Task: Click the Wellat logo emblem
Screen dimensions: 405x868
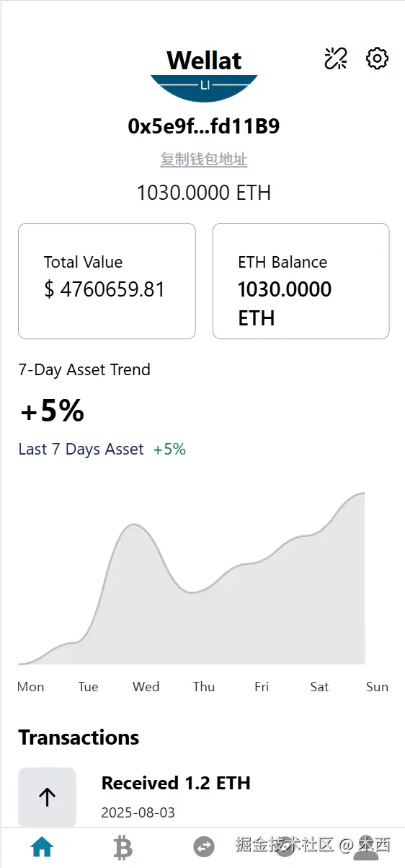Action: point(204,75)
